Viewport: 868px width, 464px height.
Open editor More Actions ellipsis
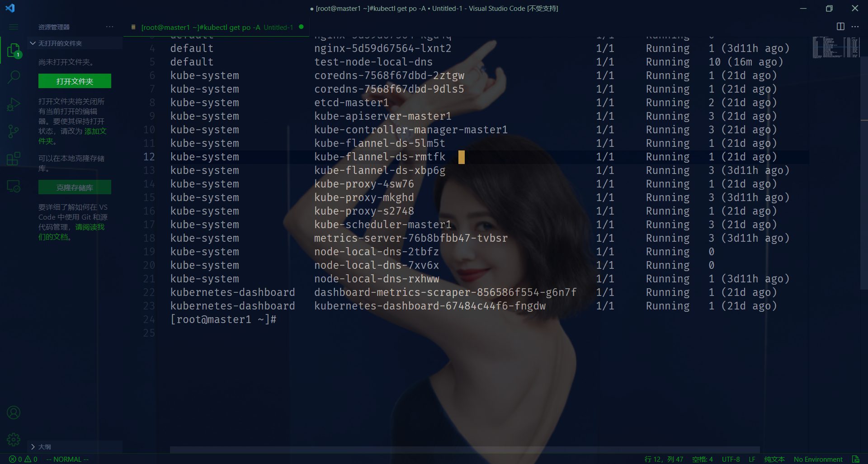[855, 27]
